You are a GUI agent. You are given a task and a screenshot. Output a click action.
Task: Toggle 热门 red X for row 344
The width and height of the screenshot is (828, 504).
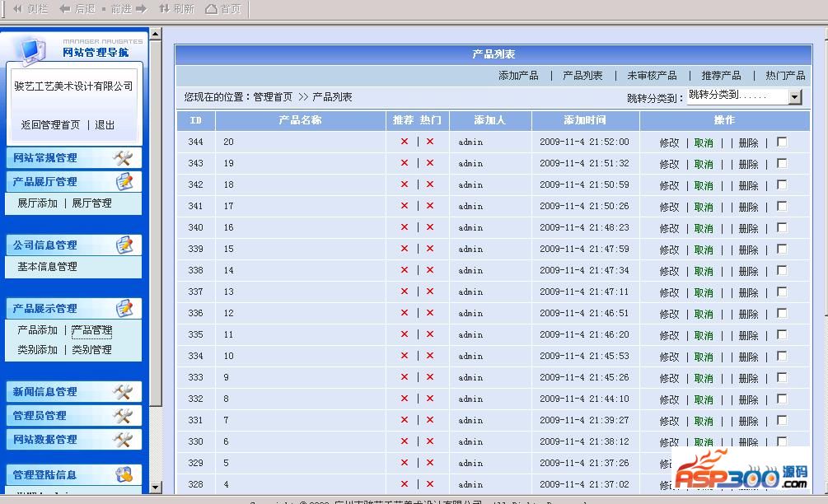pyautogui.click(x=430, y=142)
